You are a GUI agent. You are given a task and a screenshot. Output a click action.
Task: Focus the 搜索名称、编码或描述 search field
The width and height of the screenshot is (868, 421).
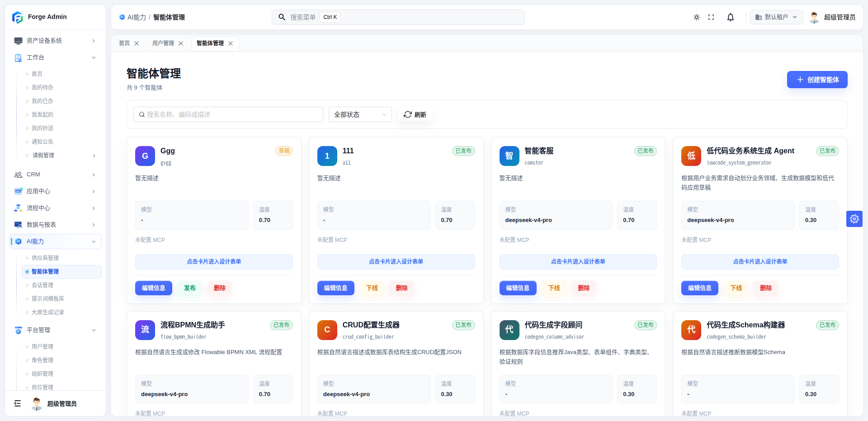coord(228,114)
